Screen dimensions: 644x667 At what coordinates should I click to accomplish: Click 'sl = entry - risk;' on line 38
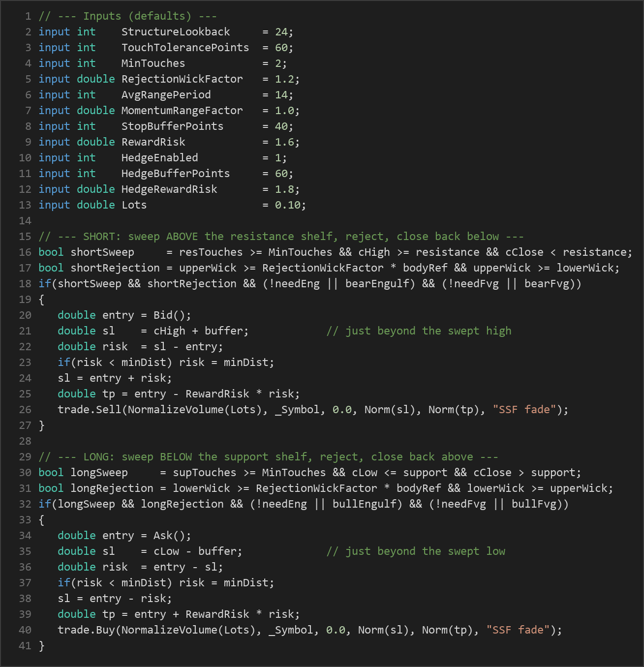tap(115, 599)
